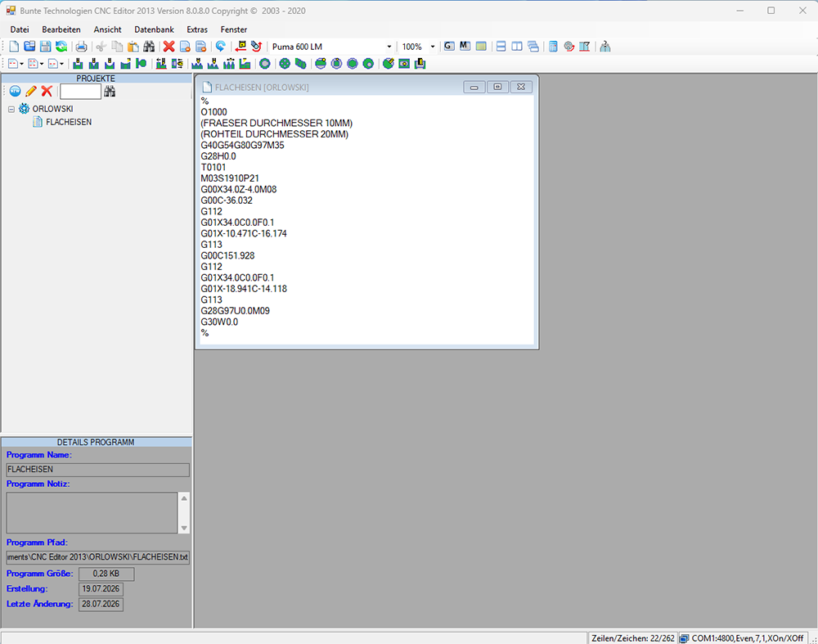Minimize the FLACHEISEN document window
818x644 pixels.
(474, 88)
